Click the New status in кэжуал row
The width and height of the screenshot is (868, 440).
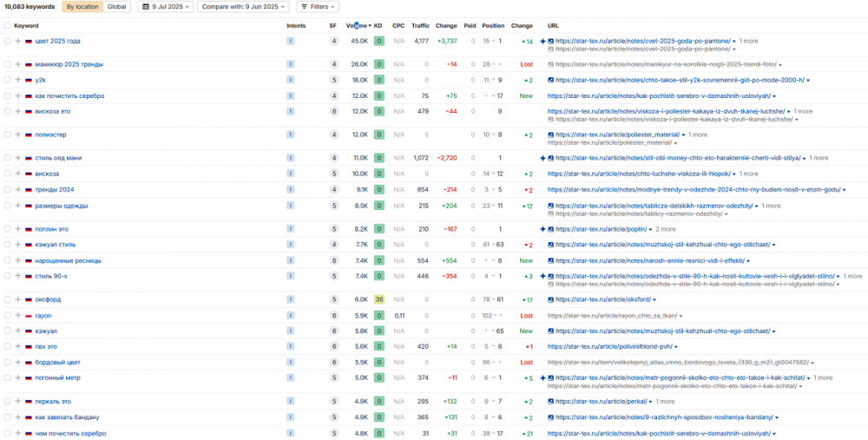pyautogui.click(x=526, y=331)
